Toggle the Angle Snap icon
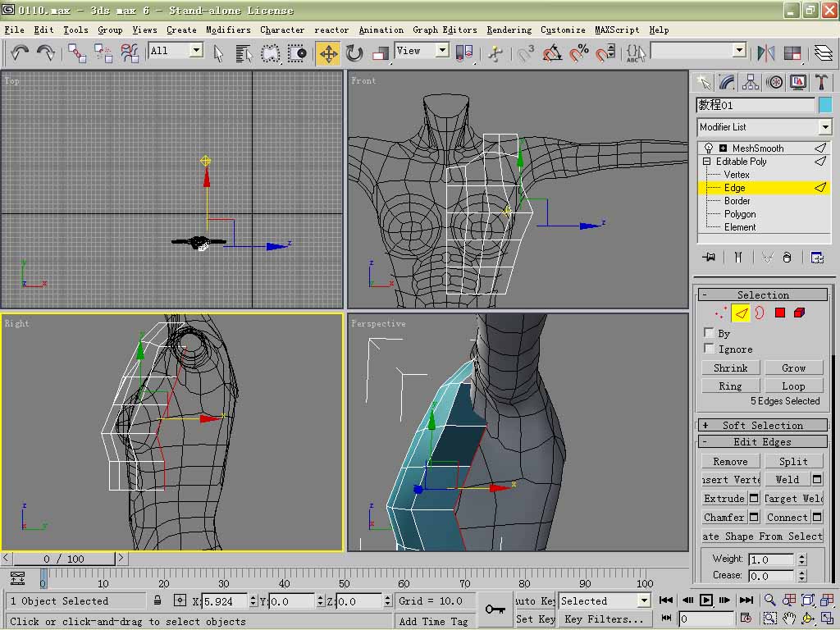This screenshot has width=840, height=630. click(552, 52)
